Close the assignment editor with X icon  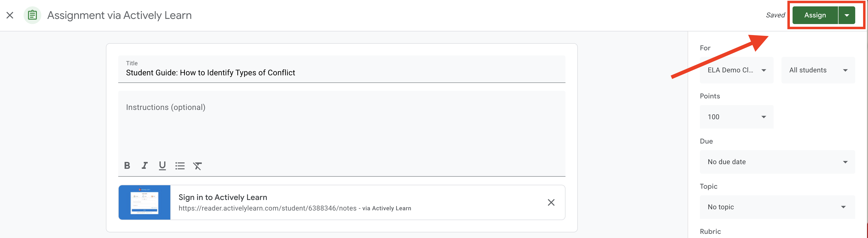(x=10, y=15)
